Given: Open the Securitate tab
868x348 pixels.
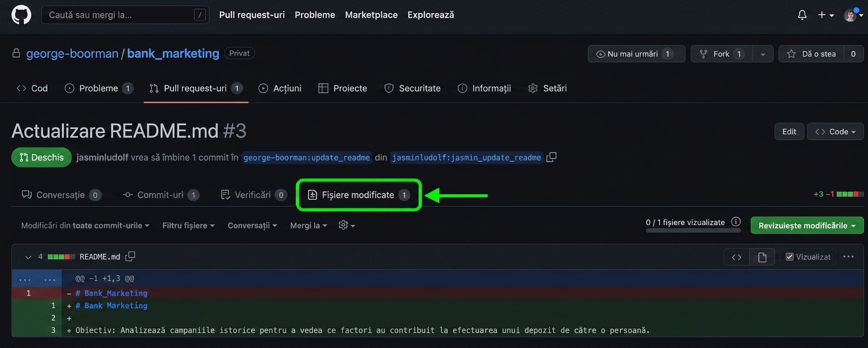Looking at the screenshot, I should coord(412,88).
